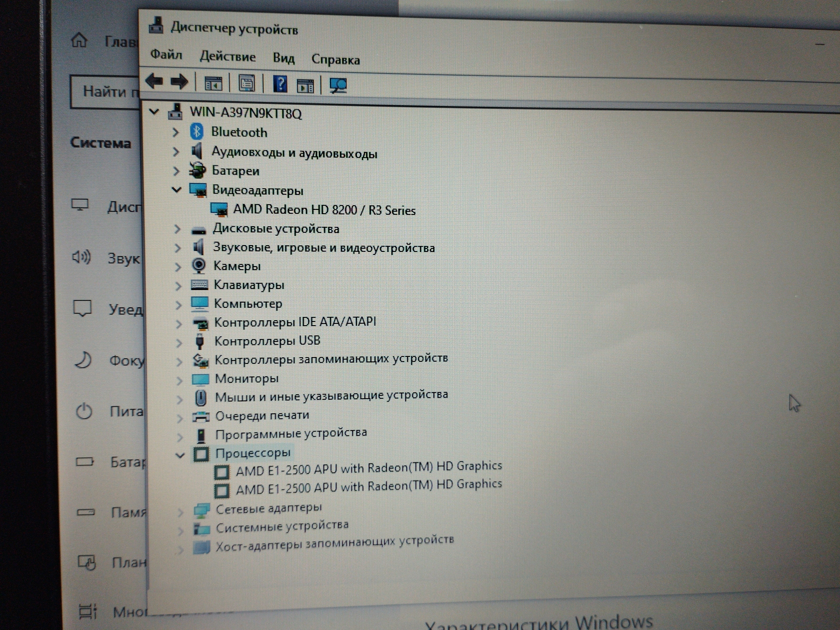The height and width of the screenshot is (630, 840).
Task: Click the scan for hardware changes icon
Action: (x=338, y=85)
